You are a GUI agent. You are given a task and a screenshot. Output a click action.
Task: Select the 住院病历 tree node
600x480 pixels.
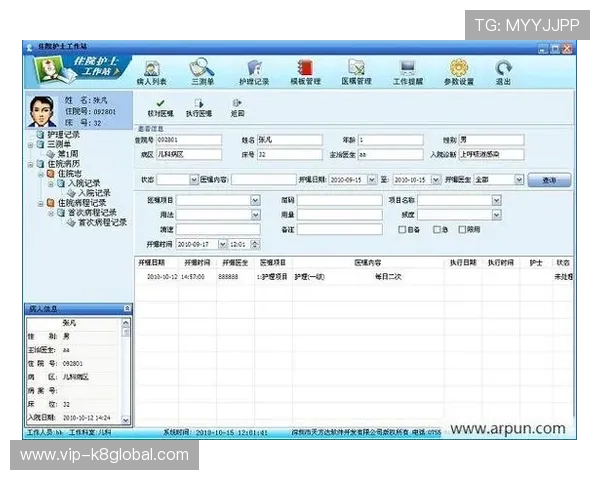[x=64, y=164]
